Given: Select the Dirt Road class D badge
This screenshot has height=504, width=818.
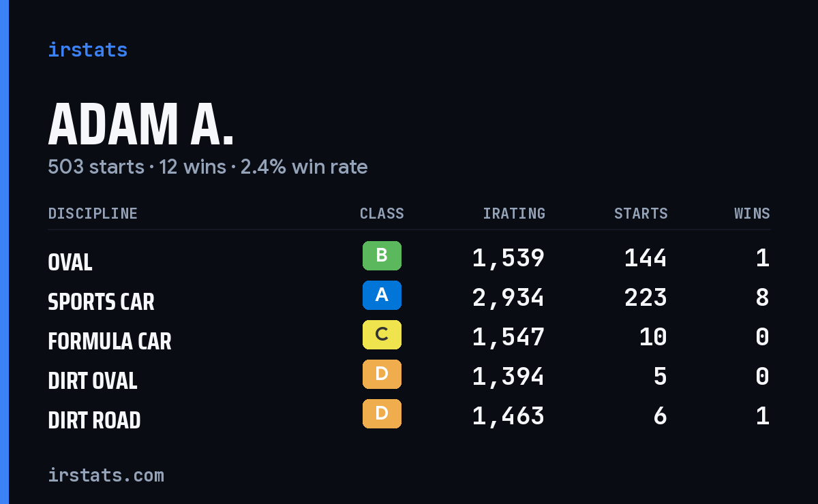Looking at the screenshot, I should (382, 414).
